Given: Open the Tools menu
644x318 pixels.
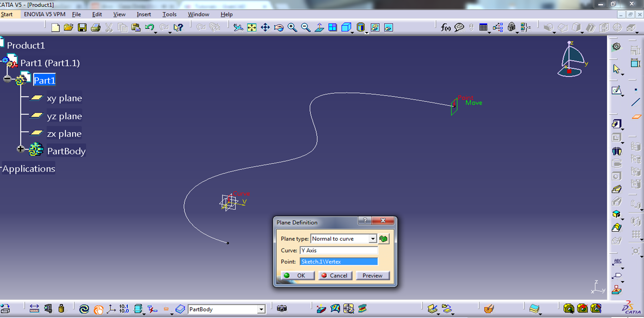Looking at the screenshot, I should (169, 15).
